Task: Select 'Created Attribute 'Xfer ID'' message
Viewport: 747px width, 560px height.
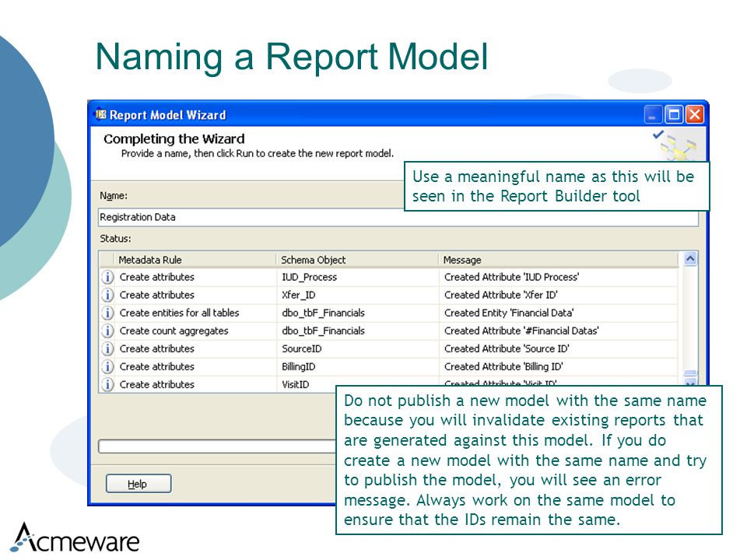Action: click(500, 296)
